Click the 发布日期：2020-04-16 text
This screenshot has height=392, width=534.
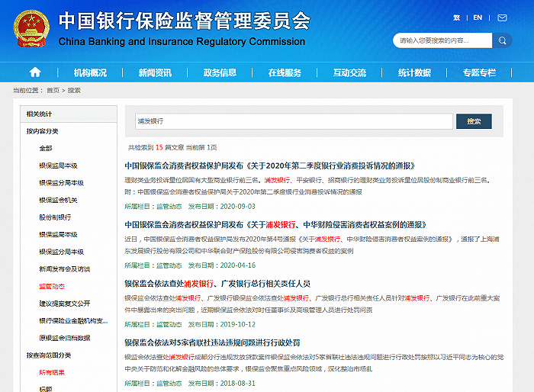coord(222,265)
